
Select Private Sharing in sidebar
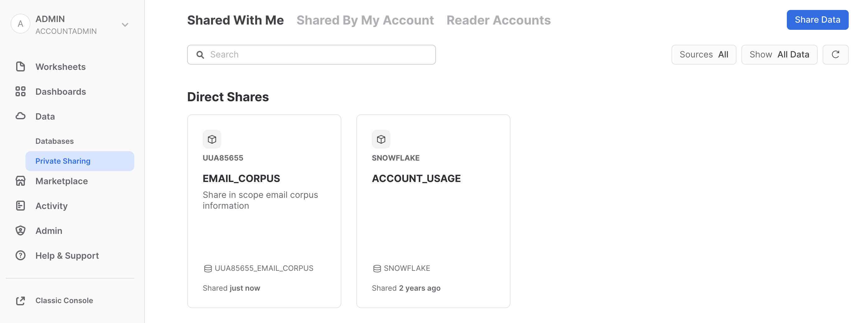63,161
